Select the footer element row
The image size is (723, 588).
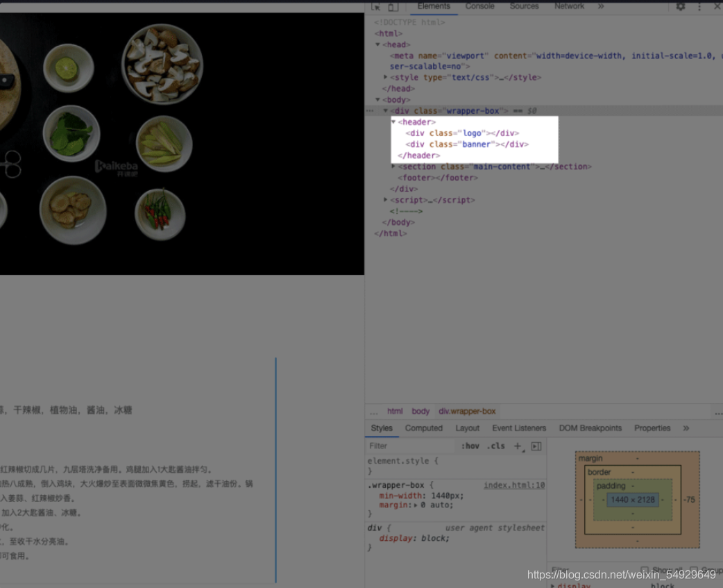click(x=438, y=178)
